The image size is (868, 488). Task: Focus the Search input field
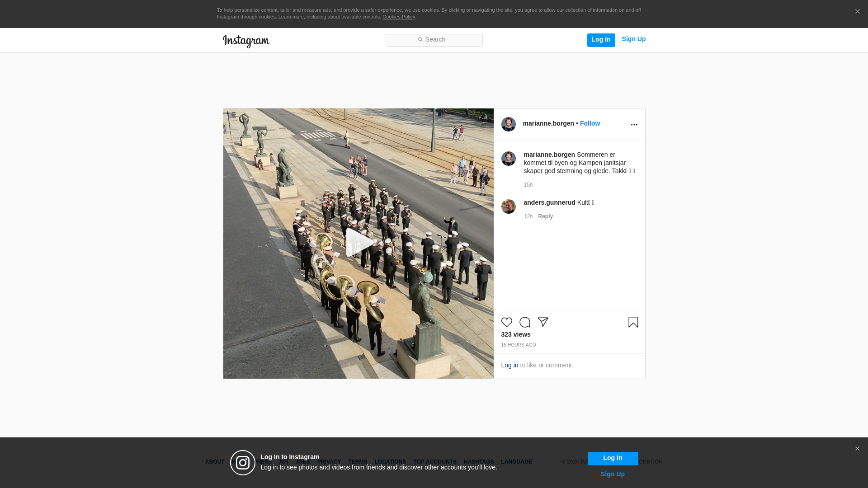[434, 40]
